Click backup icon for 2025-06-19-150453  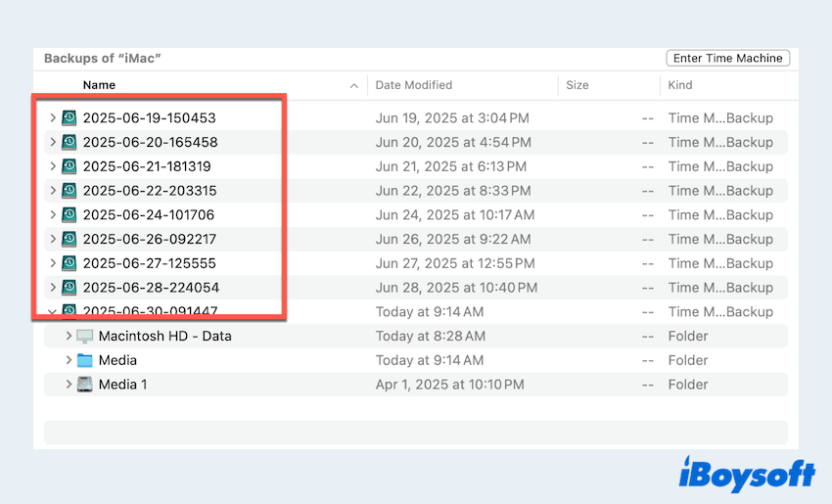pos(69,117)
